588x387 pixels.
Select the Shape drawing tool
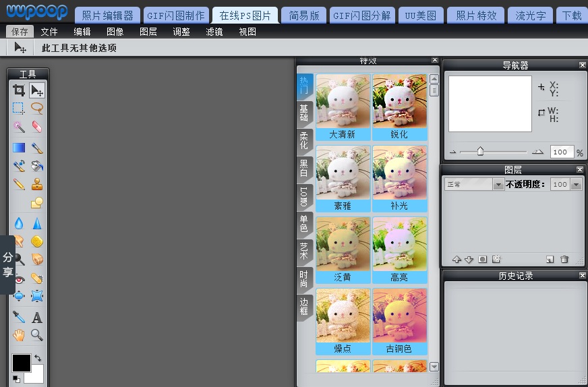[36, 202]
